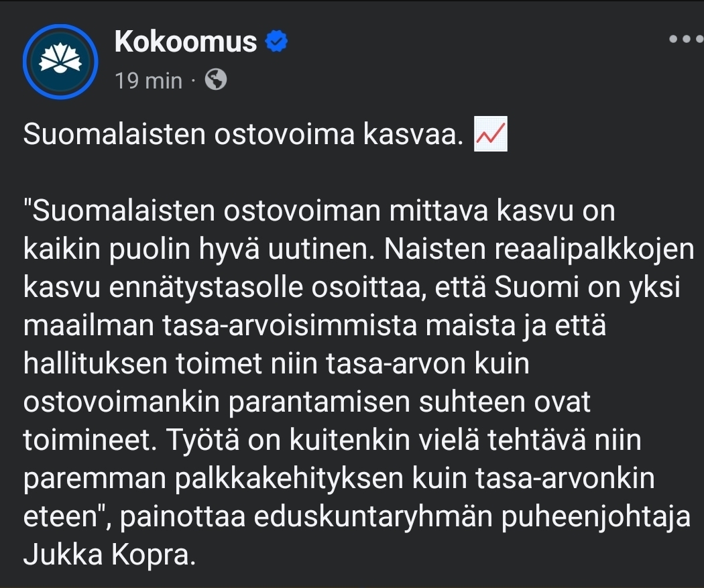Open the three-dot post options menu

coord(687,39)
